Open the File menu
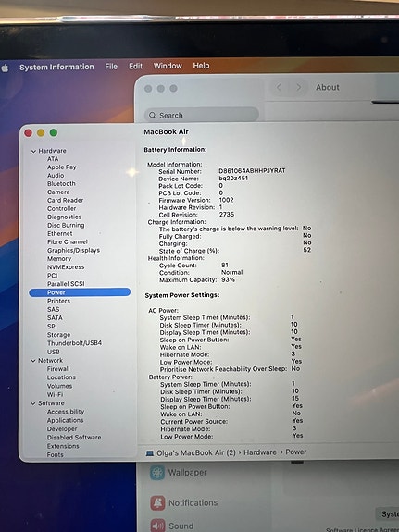 [111, 67]
